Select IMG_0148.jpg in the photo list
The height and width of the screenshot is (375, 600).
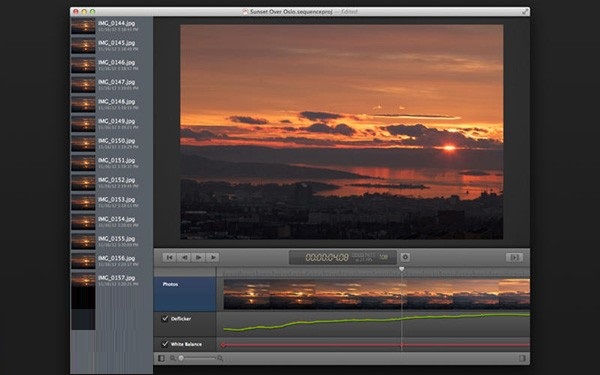(x=112, y=104)
